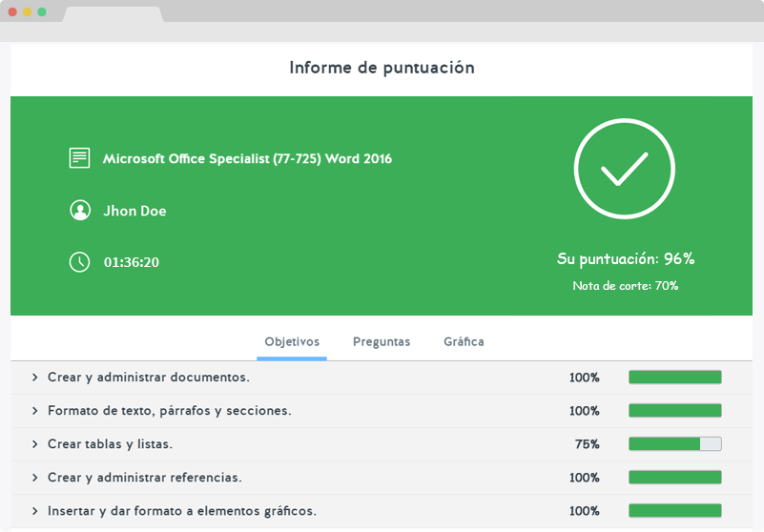Click the user avatar icon beside Jhon Doe
The width and height of the screenshot is (764, 532).
tap(80, 211)
